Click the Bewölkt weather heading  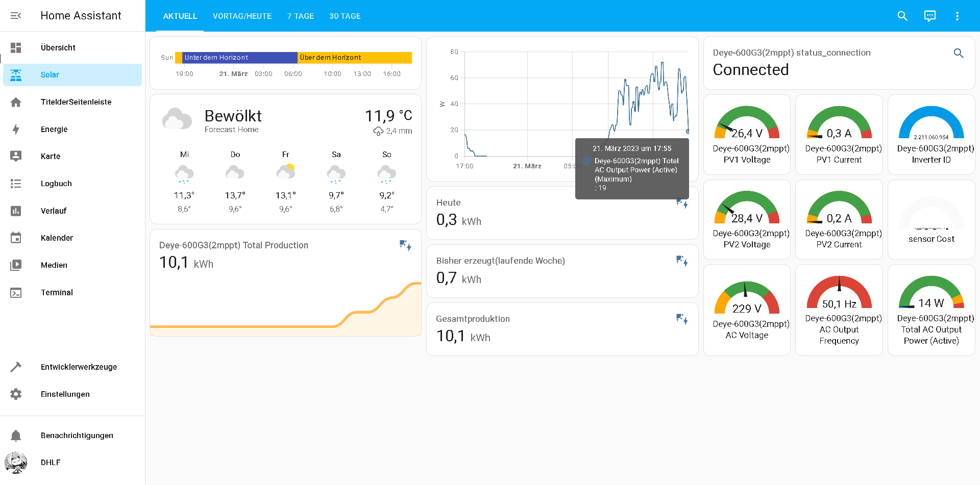(233, 116)
